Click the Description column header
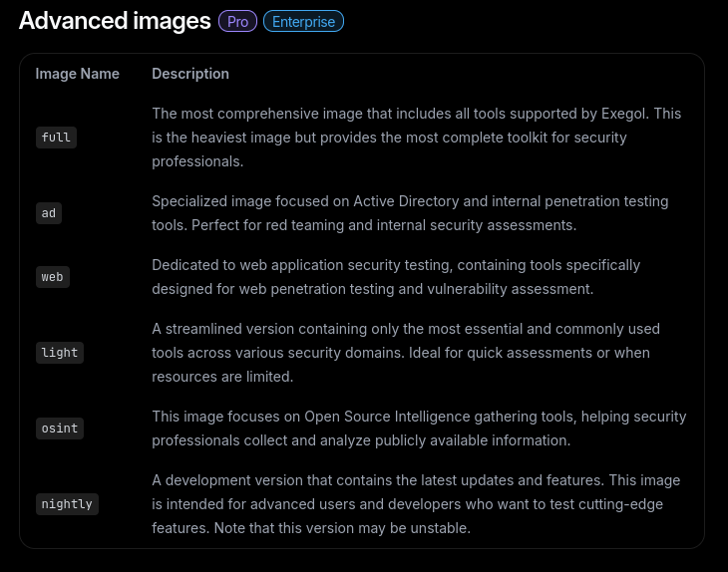 [x=190, y=74]
